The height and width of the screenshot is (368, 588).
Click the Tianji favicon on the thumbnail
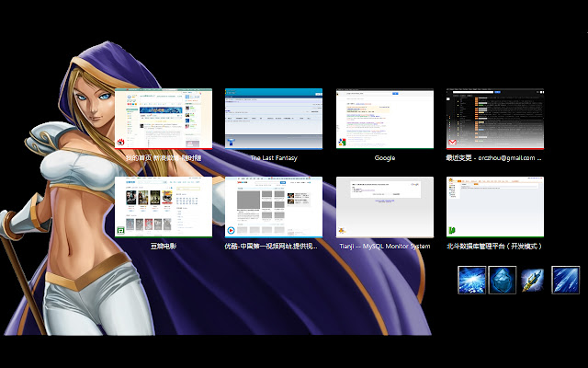(x=342, y=231)
